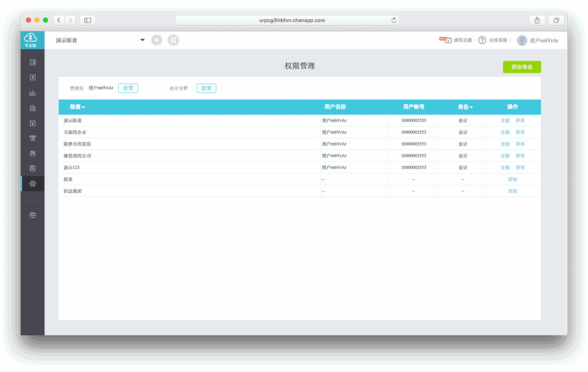The height and width of the screenshot is (372, 588).
Task: Click 添加 link in the 批发 row
Action: tap(513, 179)
